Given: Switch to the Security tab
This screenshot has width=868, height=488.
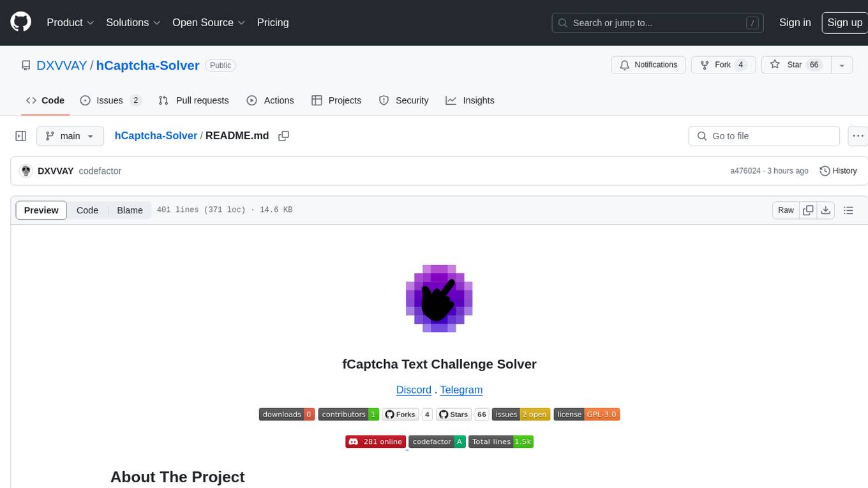Looking at the screenshot, I should [x=403, y=100].
